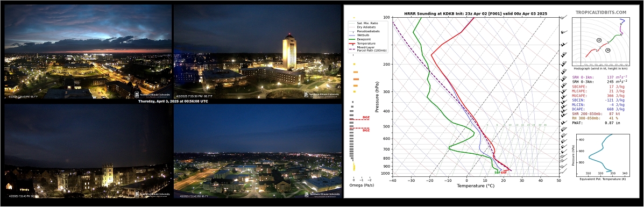Open the webcam view showing the lit tower
This screenshot has width=644, height=207.
coord(258,51)
